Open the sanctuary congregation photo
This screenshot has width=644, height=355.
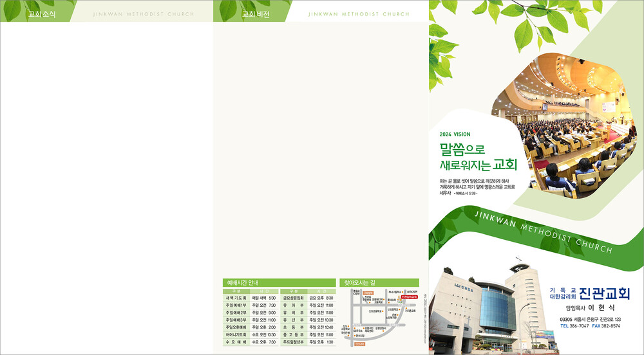coord(567,122)
